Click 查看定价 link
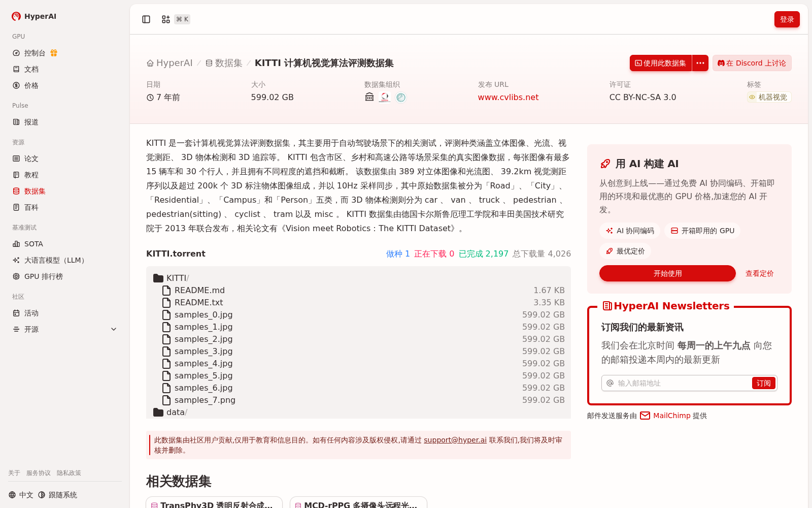812x508 pixels. tap(759, 273)
